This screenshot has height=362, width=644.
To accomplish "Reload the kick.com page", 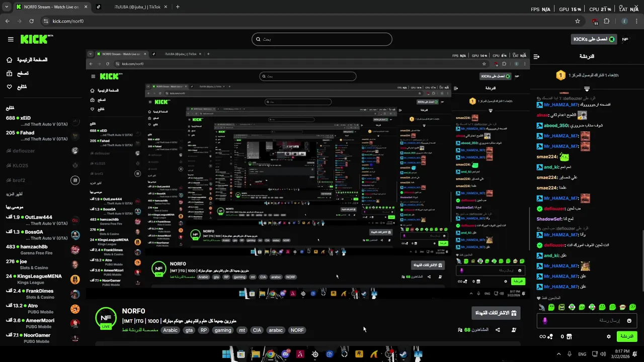I will 31,21.
